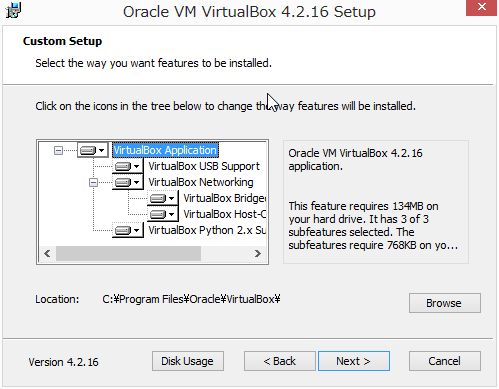Screen dimensions: 499x389
Task: Select the VirtualBox Bridged Networking entry
Action: pos(224,198)
